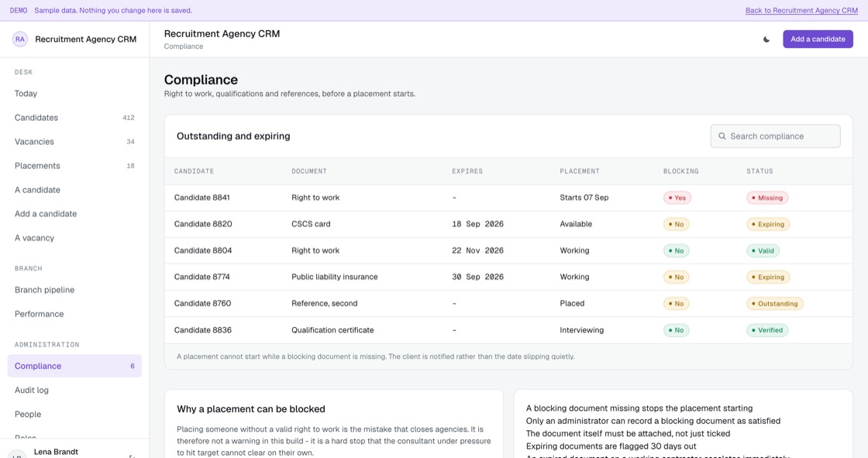Click the Compliance breadcrumb under the app title
This screenshot has height=458, width=868.
pos(183,46)
